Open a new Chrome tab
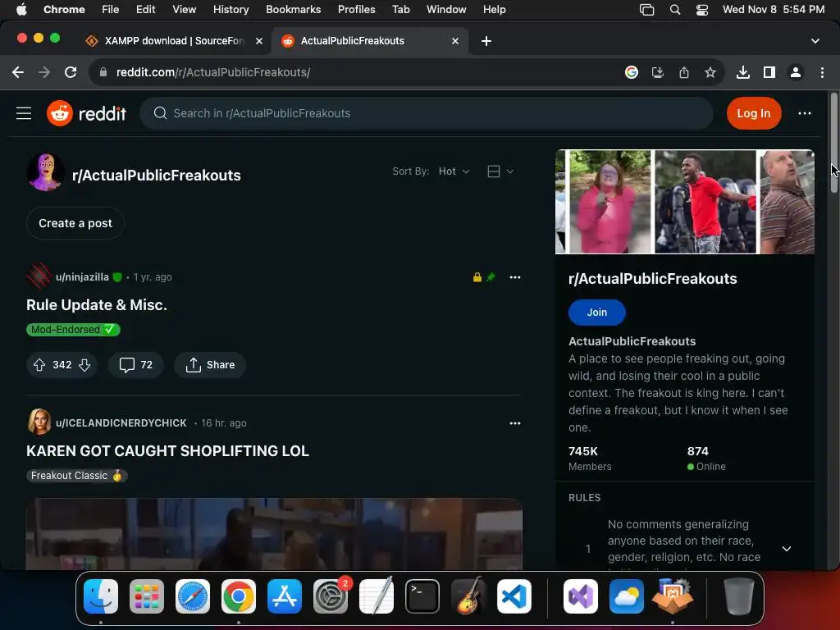The width and height of the screenshot is (840, 630). (x=486, y=41)
